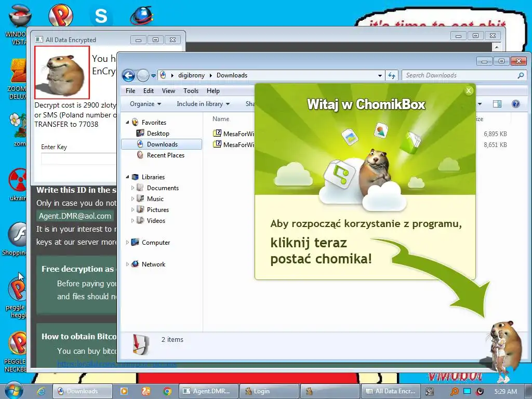The height and width of the screenshot is (399, 532).
Task: Open the Organize dropdown
Action: click(x=145, y=104)
